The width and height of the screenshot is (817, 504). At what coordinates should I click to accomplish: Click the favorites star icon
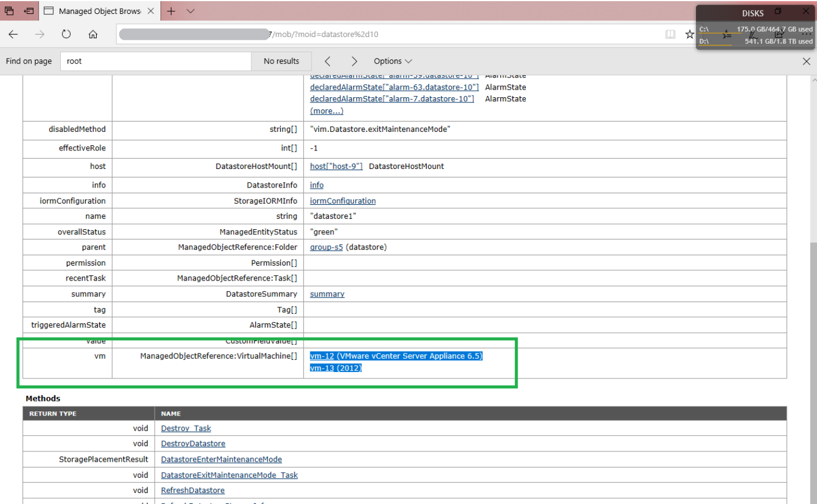tap(689, 35)
